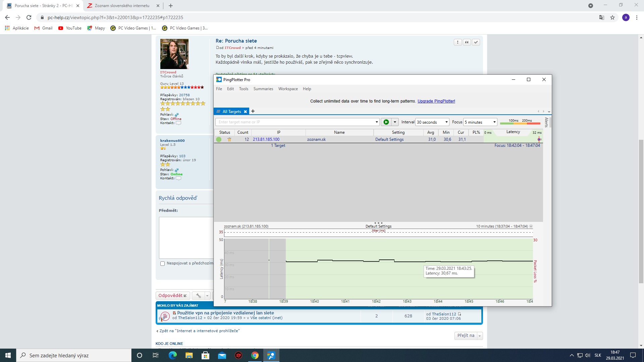The height and width of the screenshot is (362, 644).
Task: Check the Nespojovat s předchozím checkbox
Action: (163, 264)
